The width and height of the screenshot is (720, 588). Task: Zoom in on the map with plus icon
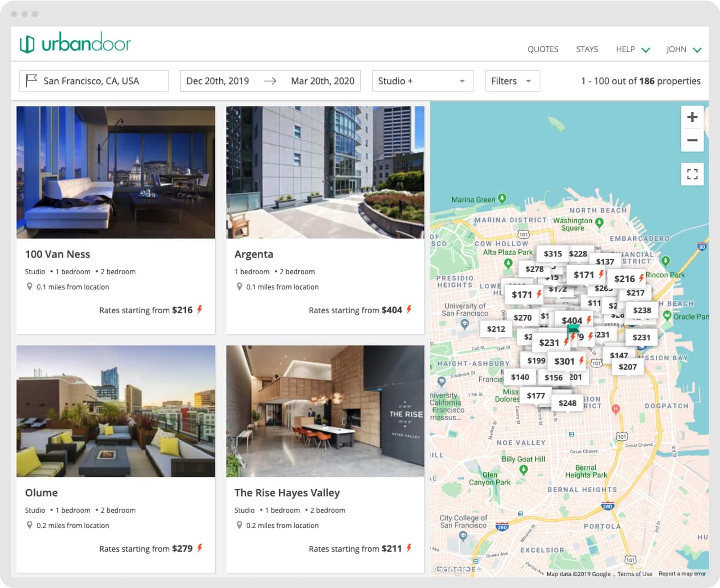tap(692, 118)
